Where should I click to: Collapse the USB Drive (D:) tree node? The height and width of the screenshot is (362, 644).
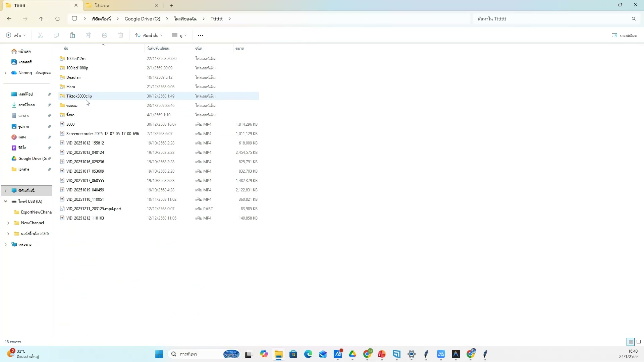click(x=5, y=201)
